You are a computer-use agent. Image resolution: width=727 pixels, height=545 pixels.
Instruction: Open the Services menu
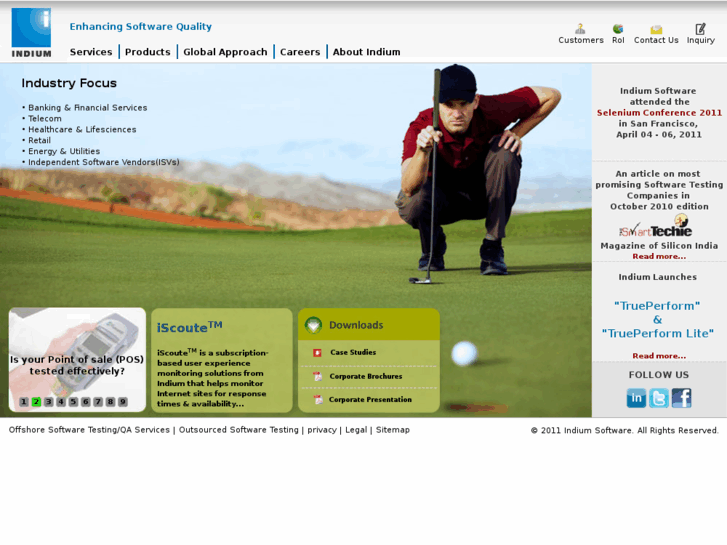[x=91, y=52]
